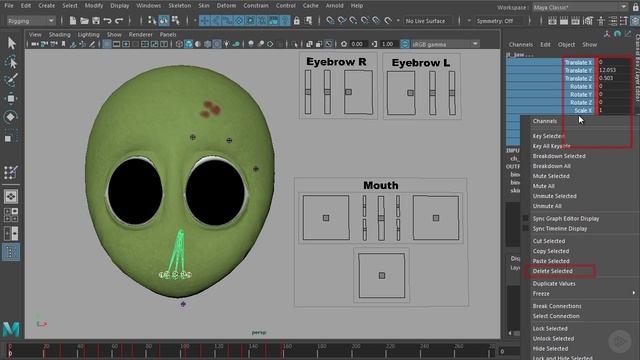The image size is (640, 360).
Task: Open Modeling Toolkit icon on status line
Action: coord(588,21)
